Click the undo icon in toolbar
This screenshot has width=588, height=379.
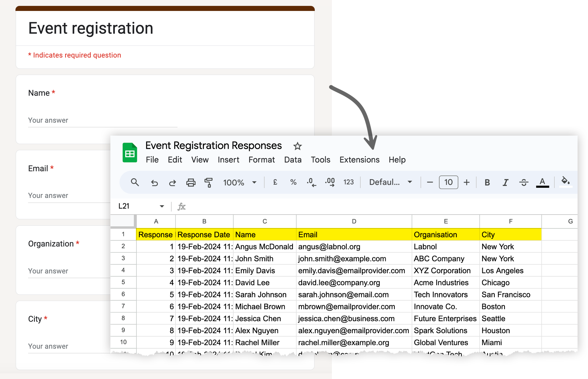155,182
